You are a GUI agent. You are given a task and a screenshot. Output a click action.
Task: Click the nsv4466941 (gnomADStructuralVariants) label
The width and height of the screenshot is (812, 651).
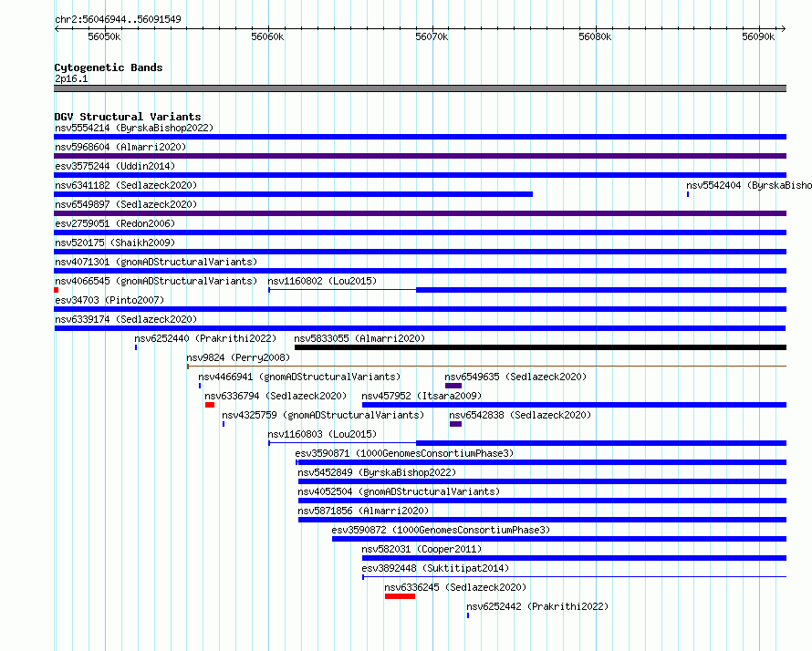point(299,377)
